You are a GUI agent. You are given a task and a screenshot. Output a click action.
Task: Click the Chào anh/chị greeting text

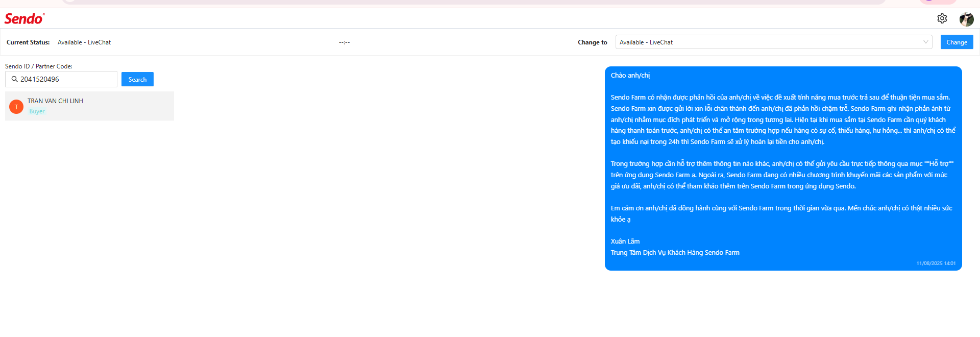pyautogui.click(x=630, y=76)
